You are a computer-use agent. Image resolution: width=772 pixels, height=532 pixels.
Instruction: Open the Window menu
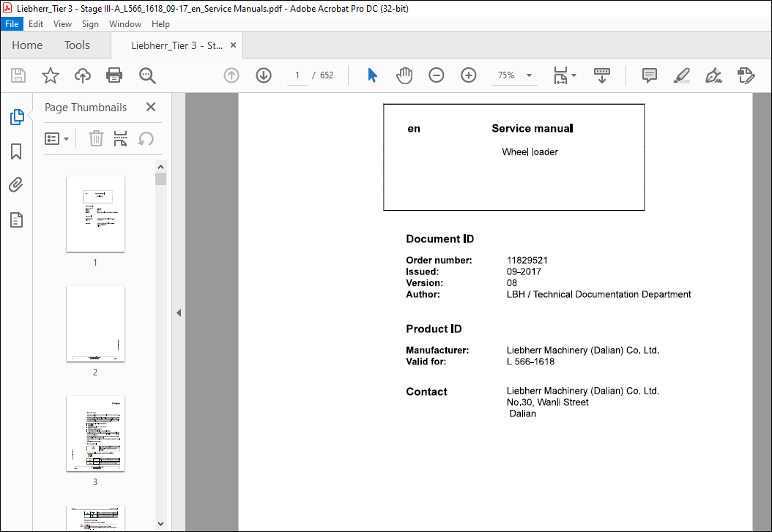tap(125, 23)
